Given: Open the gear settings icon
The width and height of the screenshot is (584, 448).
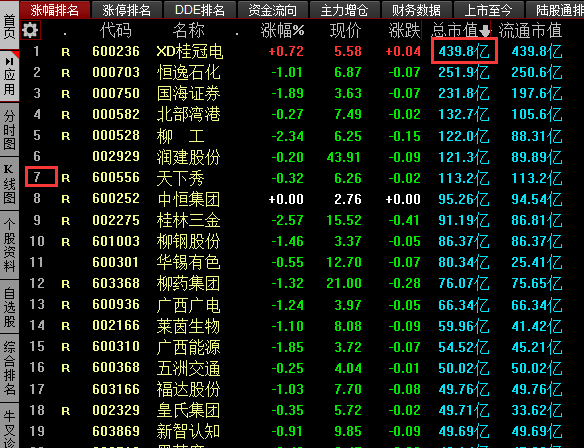Looking at the screenshot, I should click(30, 30).
